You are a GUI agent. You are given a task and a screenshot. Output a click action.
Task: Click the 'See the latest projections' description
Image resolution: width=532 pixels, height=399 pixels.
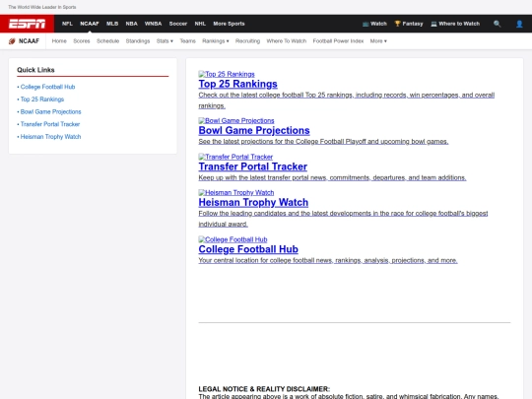(323, 142)
